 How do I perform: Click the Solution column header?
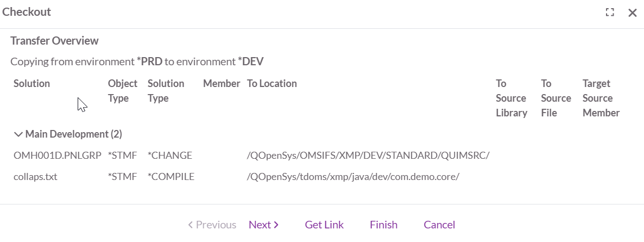coord(31,84)
